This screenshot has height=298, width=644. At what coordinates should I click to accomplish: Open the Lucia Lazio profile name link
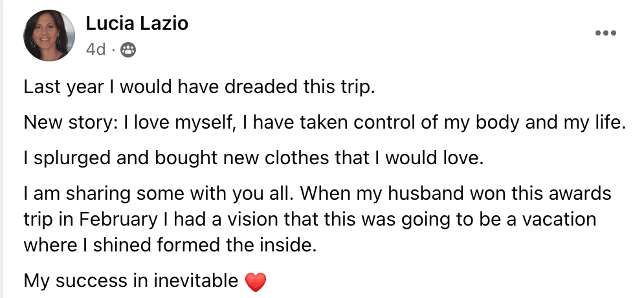point(137,23)
